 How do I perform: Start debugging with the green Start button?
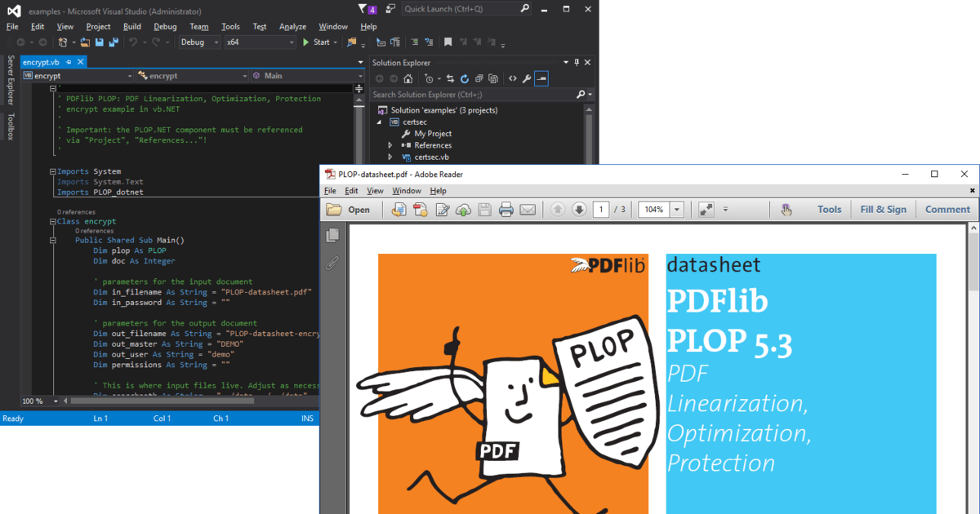tap(305, 42)
